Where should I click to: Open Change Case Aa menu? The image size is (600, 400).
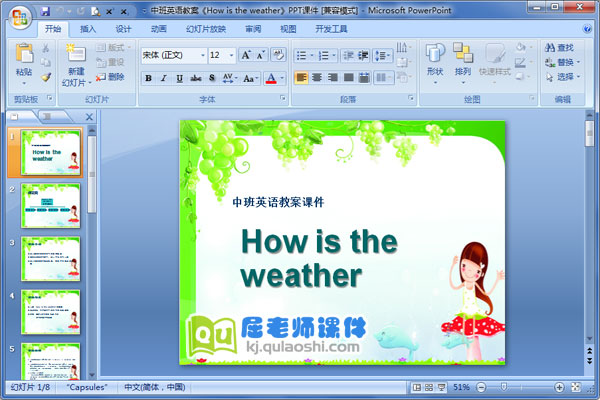[x=251, y=78]
